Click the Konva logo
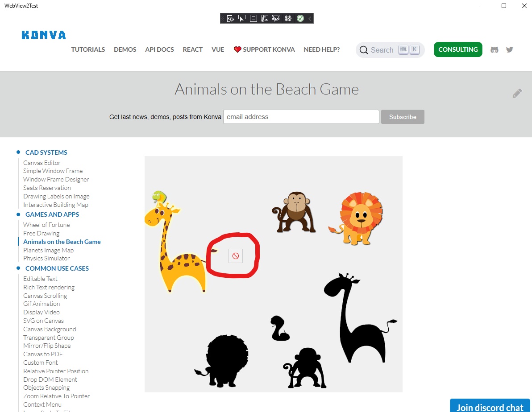 tap(44, 35)
